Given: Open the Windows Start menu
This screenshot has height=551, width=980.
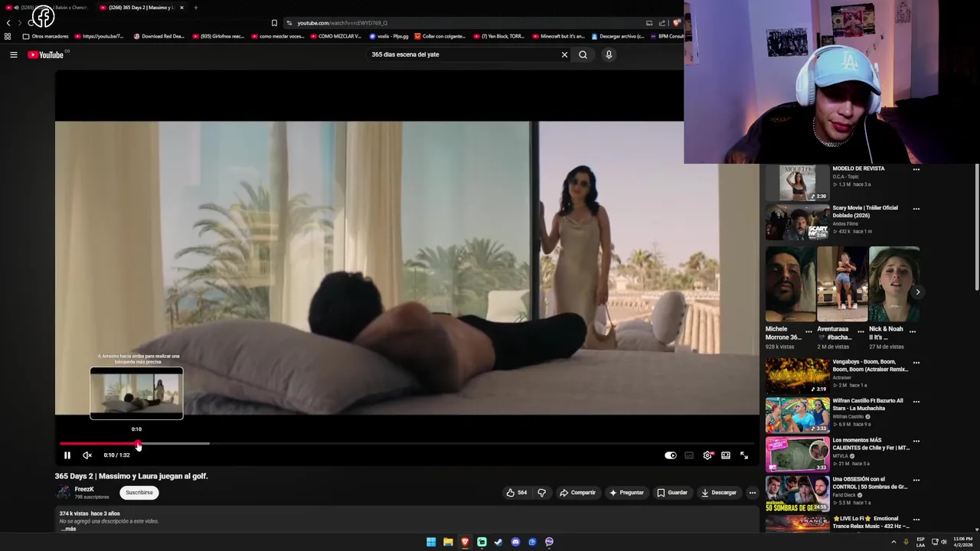Looking at the screenshot, I should 431,542.
